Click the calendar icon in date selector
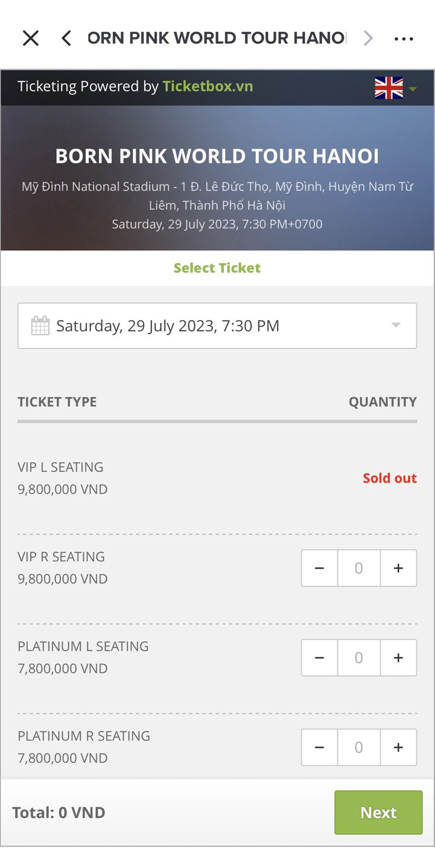 pos(40,326)
